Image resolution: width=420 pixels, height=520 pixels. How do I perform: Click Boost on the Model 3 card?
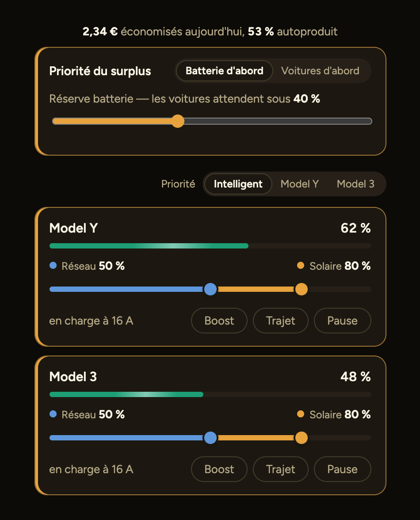(219, 469)
